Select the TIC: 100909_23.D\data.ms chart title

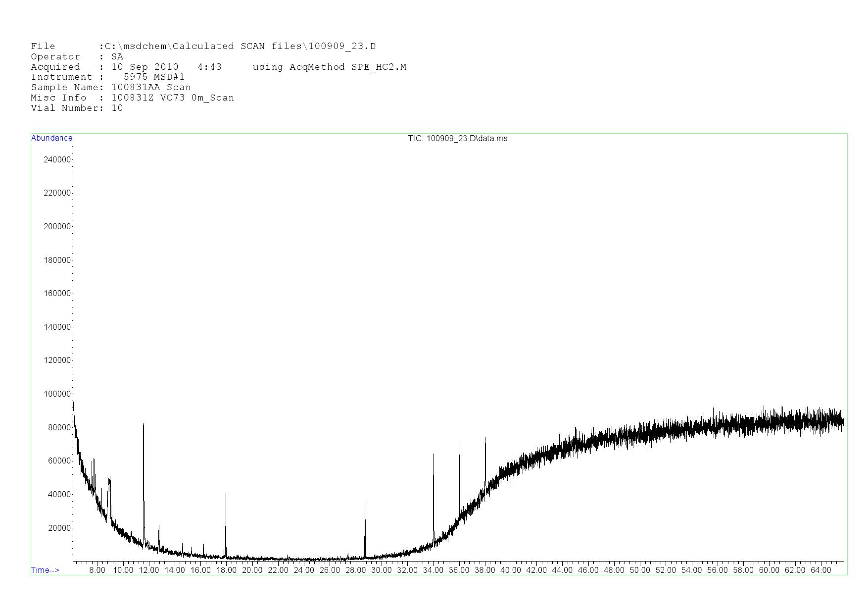[457, 139]
